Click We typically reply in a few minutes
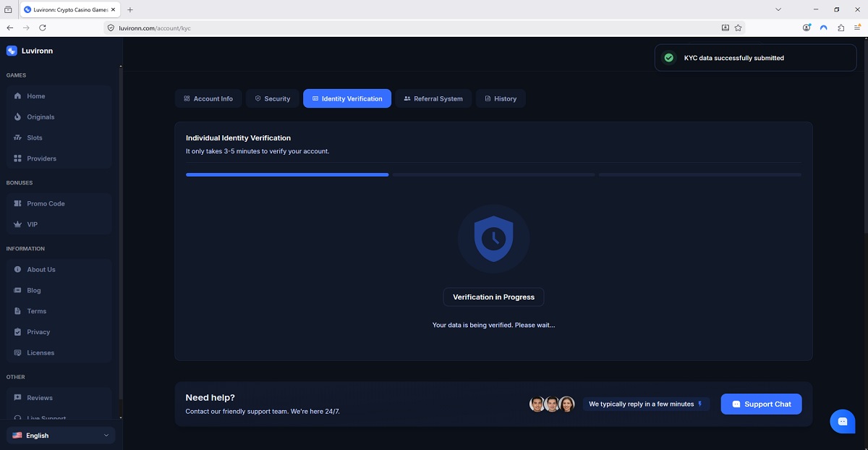The width and height of the screenshot is (868, 450). click(x=646, y=404)
